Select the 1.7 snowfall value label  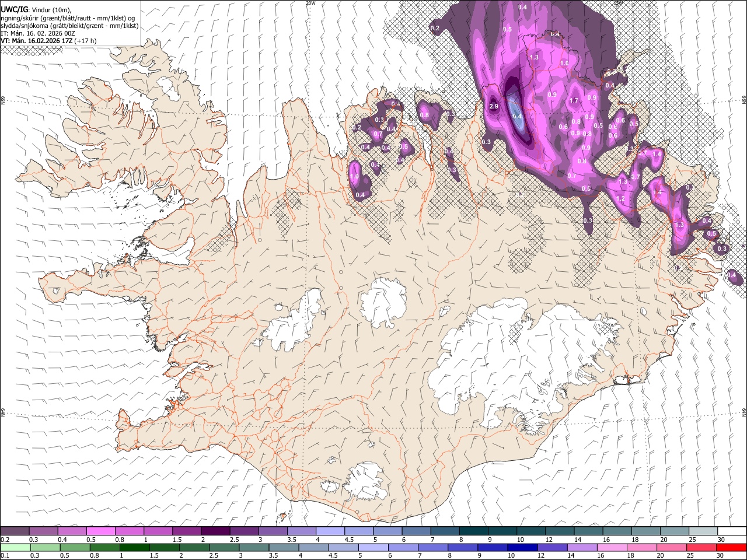[x=574, y=101]
